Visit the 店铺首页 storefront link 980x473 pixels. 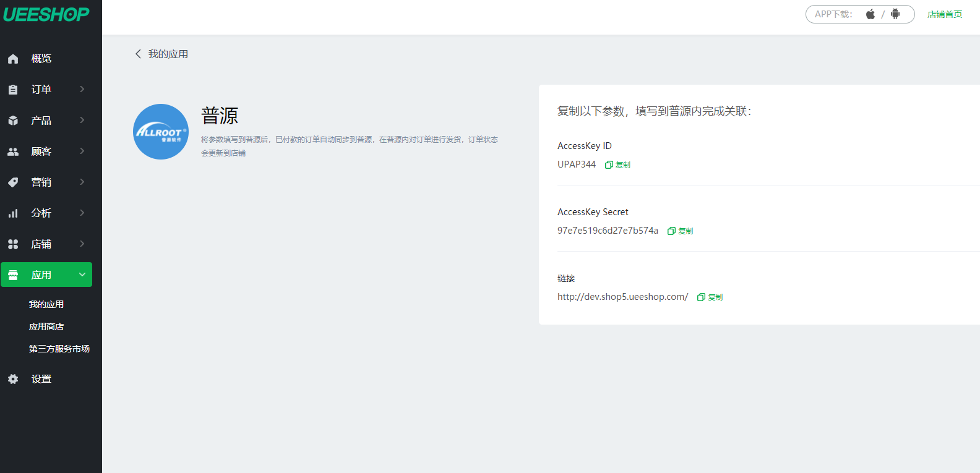click(x=945, y=14)
